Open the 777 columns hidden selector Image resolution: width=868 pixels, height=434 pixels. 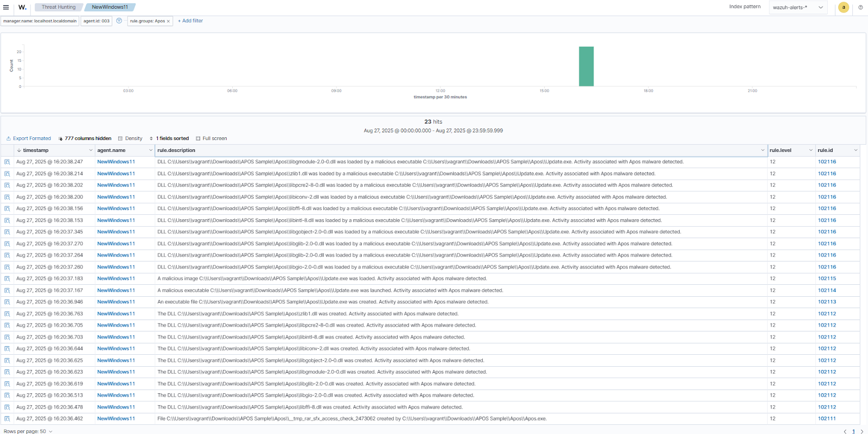tap(85, 138)
